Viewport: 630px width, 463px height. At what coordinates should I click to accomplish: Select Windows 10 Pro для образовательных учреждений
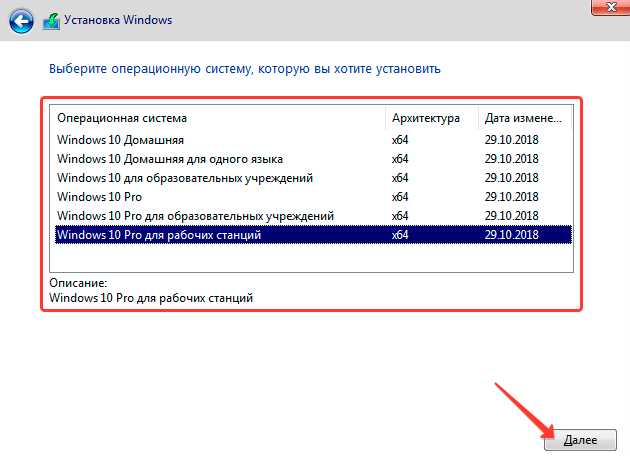coord(313,216)
